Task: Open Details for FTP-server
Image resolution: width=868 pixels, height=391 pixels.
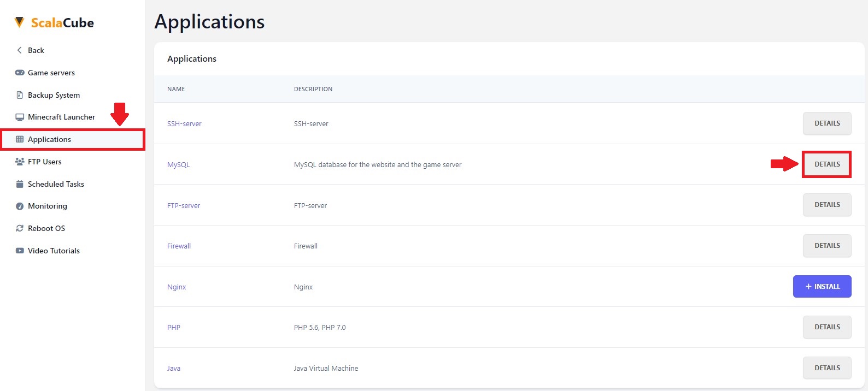Action: pos(827,205)
